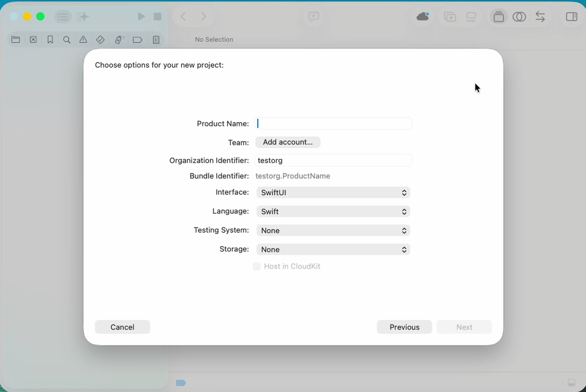Open the Storage dropdown
Screen dimensions: 586x392
click(333, 249)
